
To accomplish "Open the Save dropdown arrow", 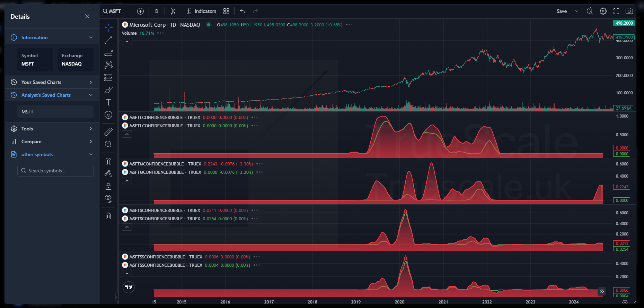I will click(577, 11).
